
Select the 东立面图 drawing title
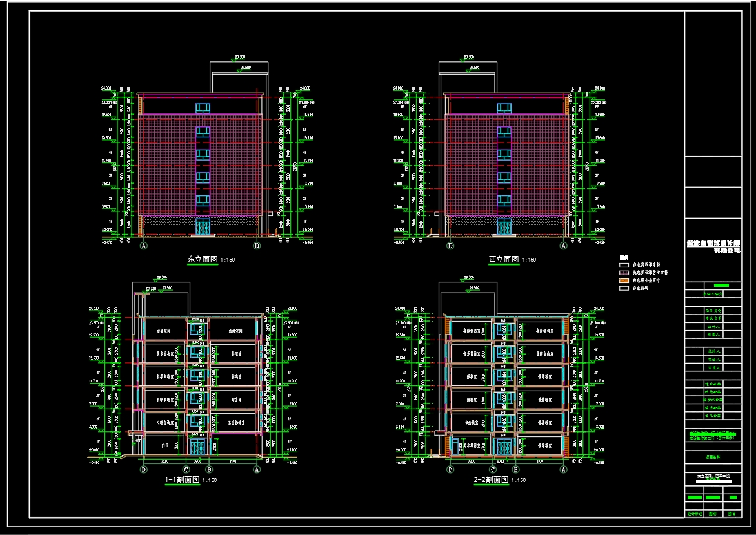point(203,259)
